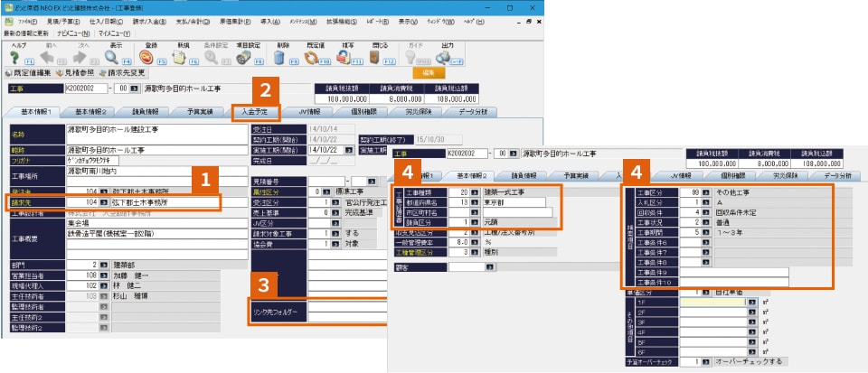Open lookup arrow for the 1F area field

[751, 303]
